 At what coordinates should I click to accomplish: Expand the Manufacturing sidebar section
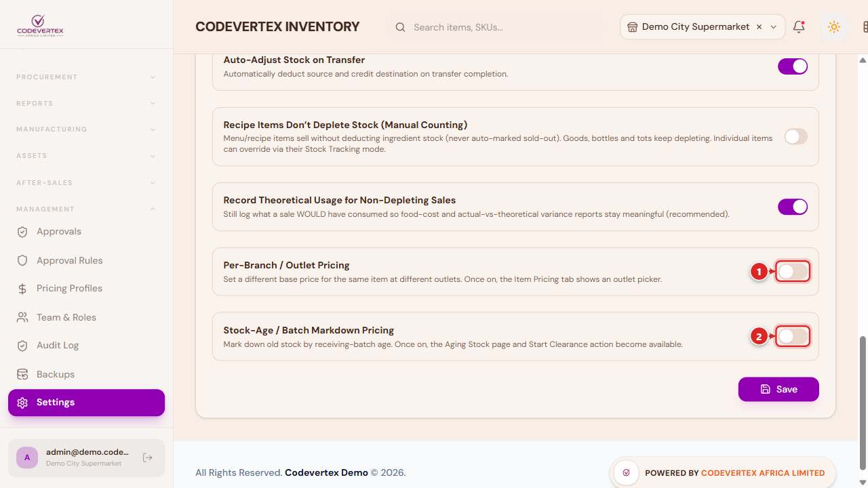86,129
